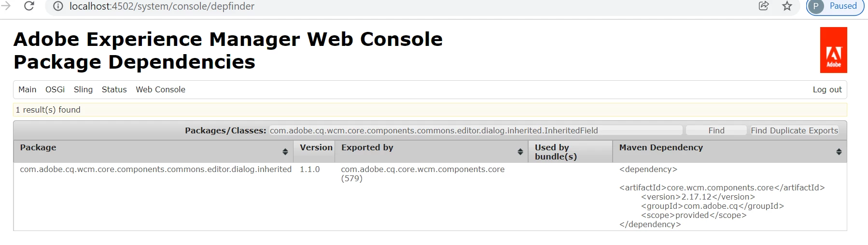
Task: Open the Status menu
Action: (x=114, y=89)
